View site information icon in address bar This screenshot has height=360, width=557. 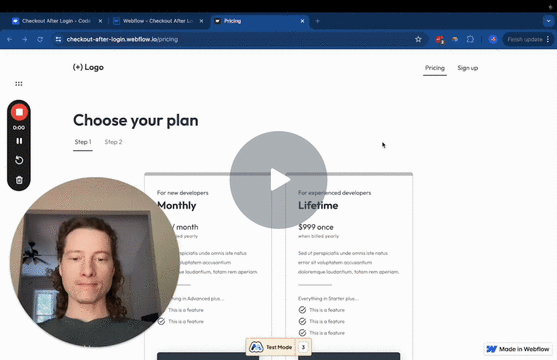[58, 39]
